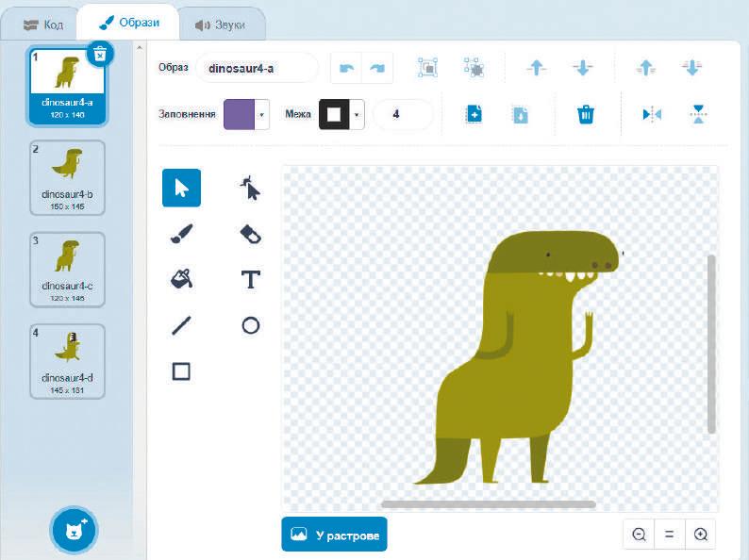
Task: Select the dinosaur4-a costume thumbnail
Action: pyautogui.click(x=67, y=86)
